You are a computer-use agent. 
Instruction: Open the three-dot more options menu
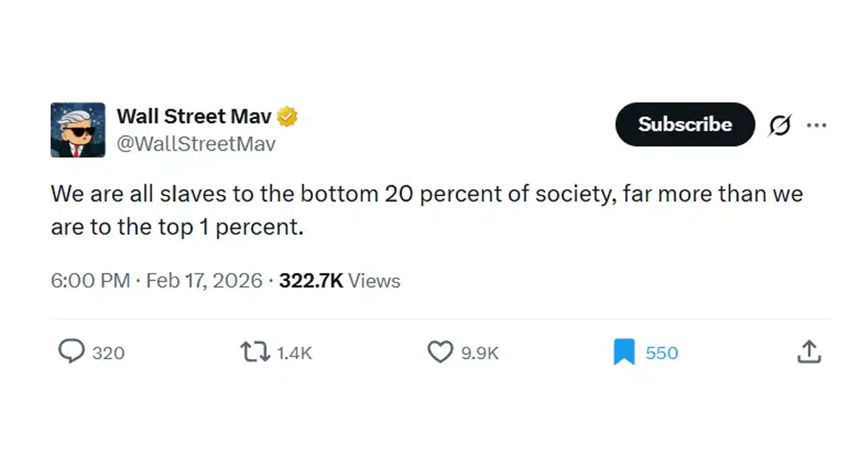(816, 125)
